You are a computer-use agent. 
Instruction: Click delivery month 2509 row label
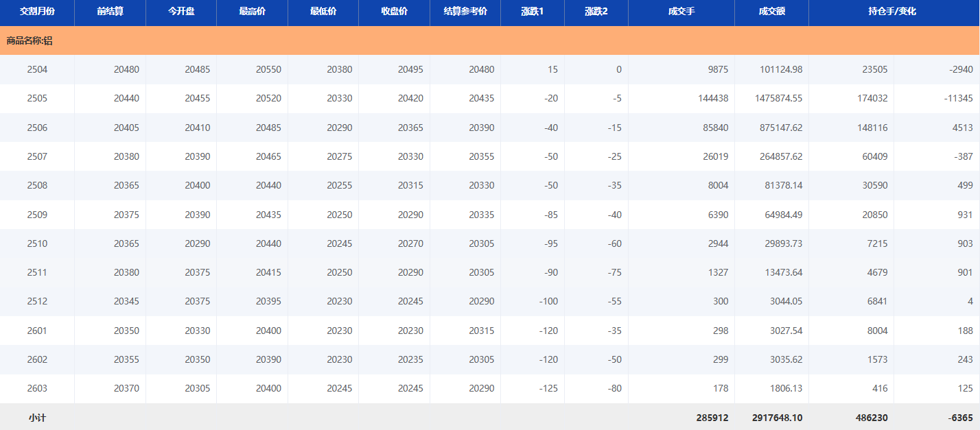[x=37, y=215]
